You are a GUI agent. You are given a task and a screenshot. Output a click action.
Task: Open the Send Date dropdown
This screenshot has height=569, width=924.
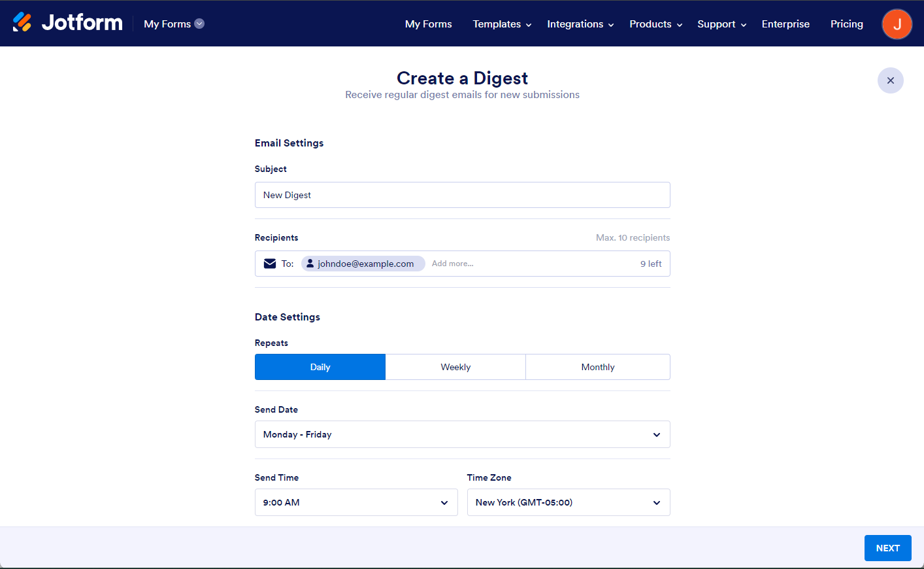point(462,434)
